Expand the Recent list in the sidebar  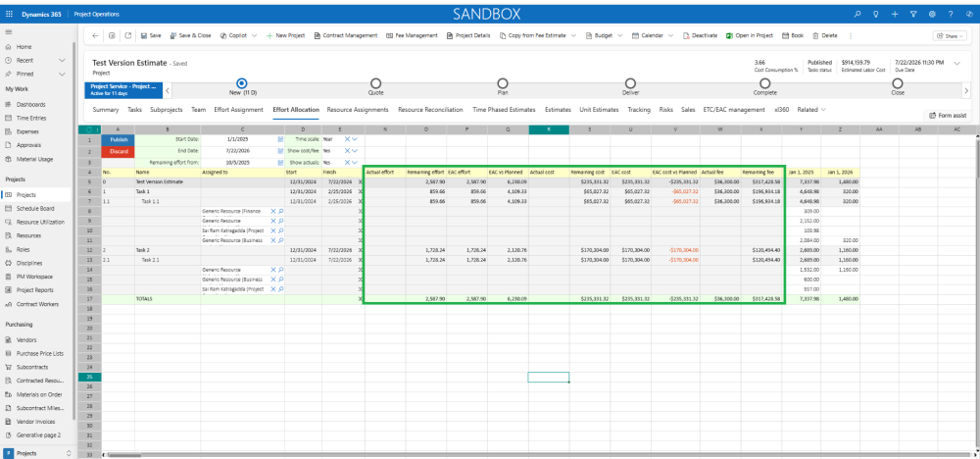[x=62, y=60]
